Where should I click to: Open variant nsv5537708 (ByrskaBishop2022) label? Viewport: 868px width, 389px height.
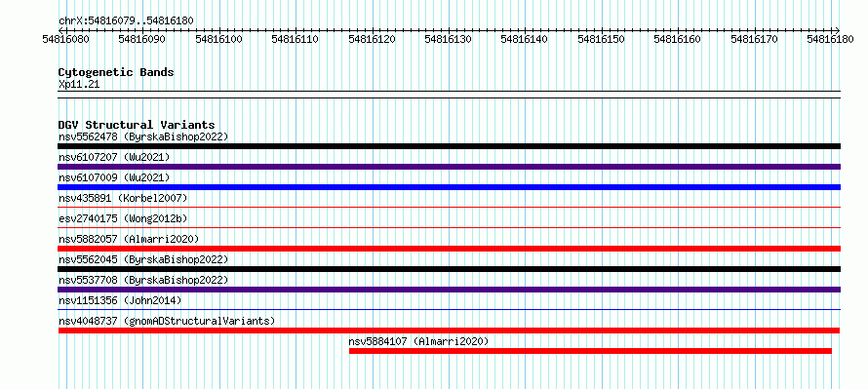pos(143,280)
